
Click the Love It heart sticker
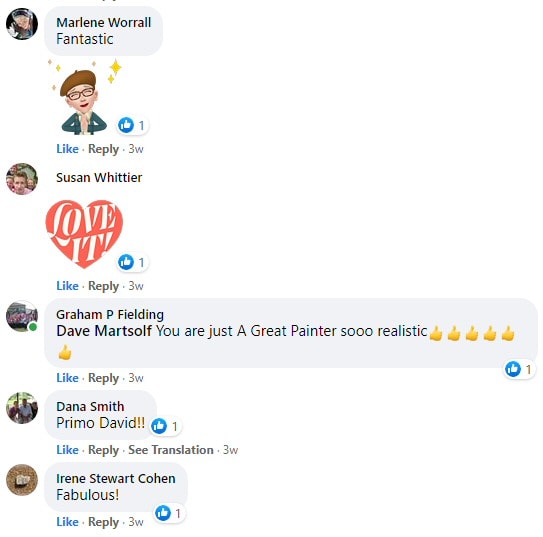pyautogui.click(x=84, y=234)
